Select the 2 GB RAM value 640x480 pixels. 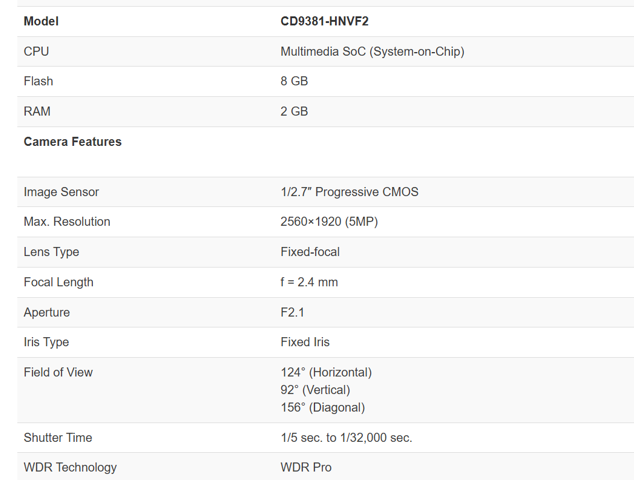pyautogui.click(x=294, y=111)
